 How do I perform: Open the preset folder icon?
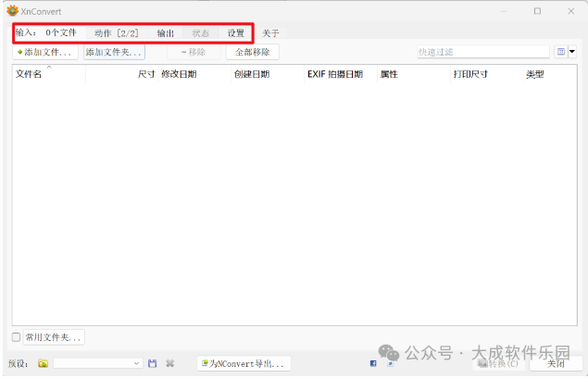click(x=43, y=363)
